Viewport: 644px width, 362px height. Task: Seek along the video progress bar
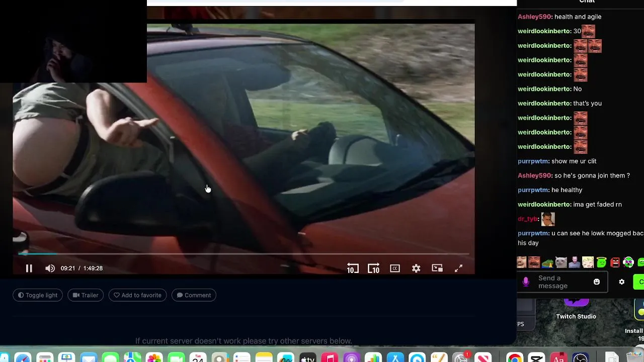pos(244,254)
